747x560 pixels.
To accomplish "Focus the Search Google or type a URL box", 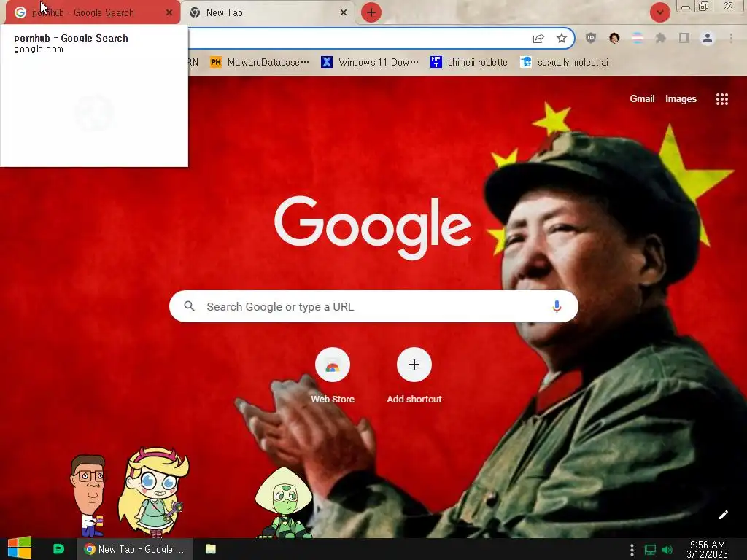I will 373,306.
